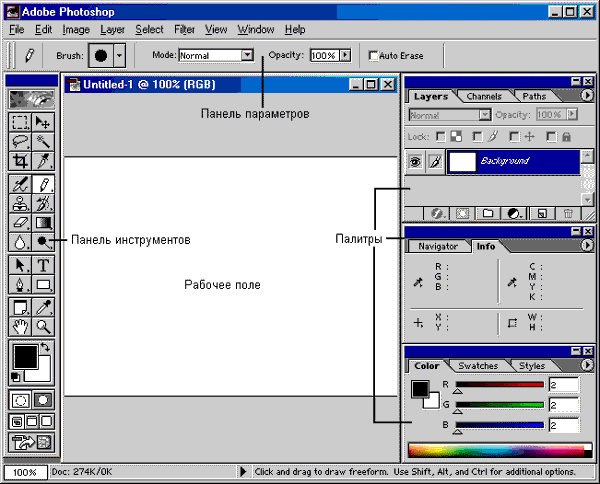Open the Image menu

[x=76, y=29]
